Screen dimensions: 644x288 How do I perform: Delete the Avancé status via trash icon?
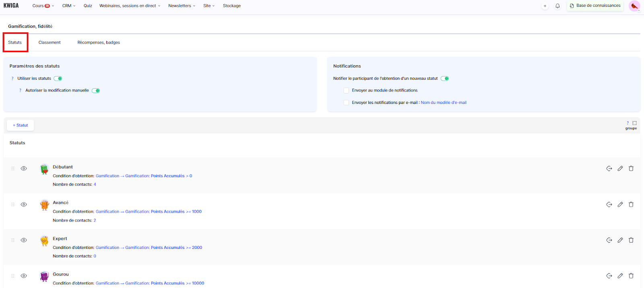coord(631,205)
